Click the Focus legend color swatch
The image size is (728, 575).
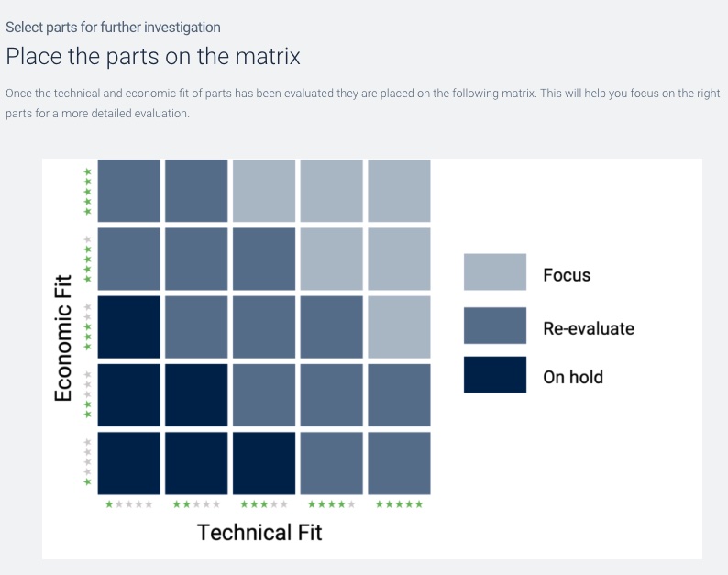pos(495,271)
